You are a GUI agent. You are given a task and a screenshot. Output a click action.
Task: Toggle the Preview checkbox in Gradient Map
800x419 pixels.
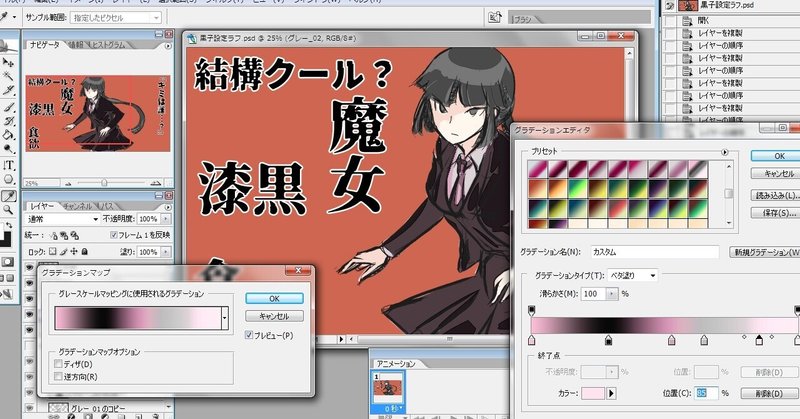click(249, 335)
